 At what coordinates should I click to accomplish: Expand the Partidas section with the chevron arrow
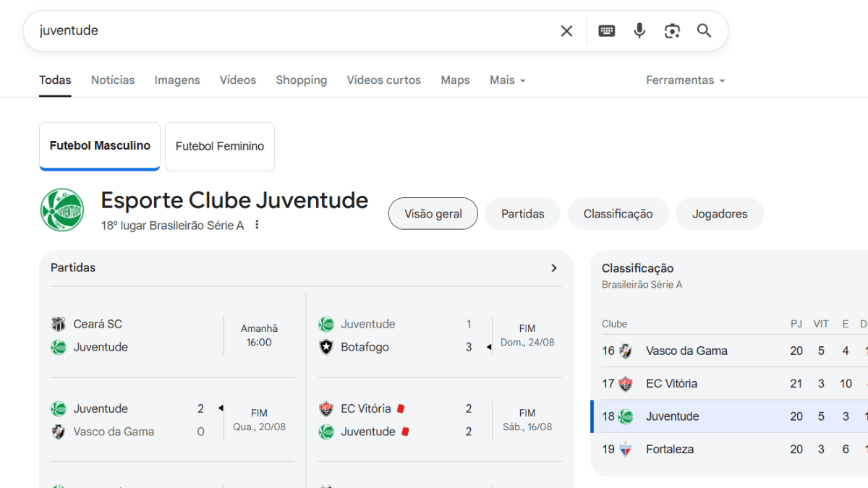[554, 268]
